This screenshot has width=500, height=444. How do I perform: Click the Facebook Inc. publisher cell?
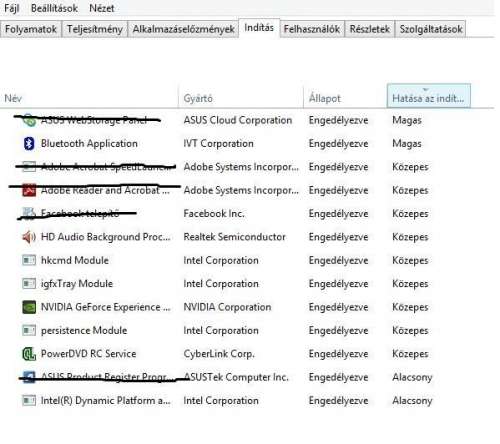pyautogui.click(x=214, y=214)
